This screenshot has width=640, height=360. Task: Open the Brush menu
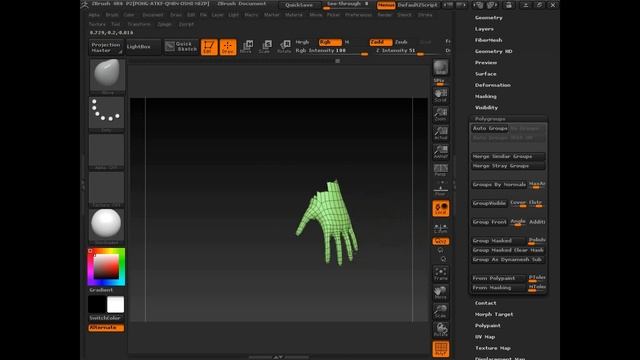click(x=112, y=15)
